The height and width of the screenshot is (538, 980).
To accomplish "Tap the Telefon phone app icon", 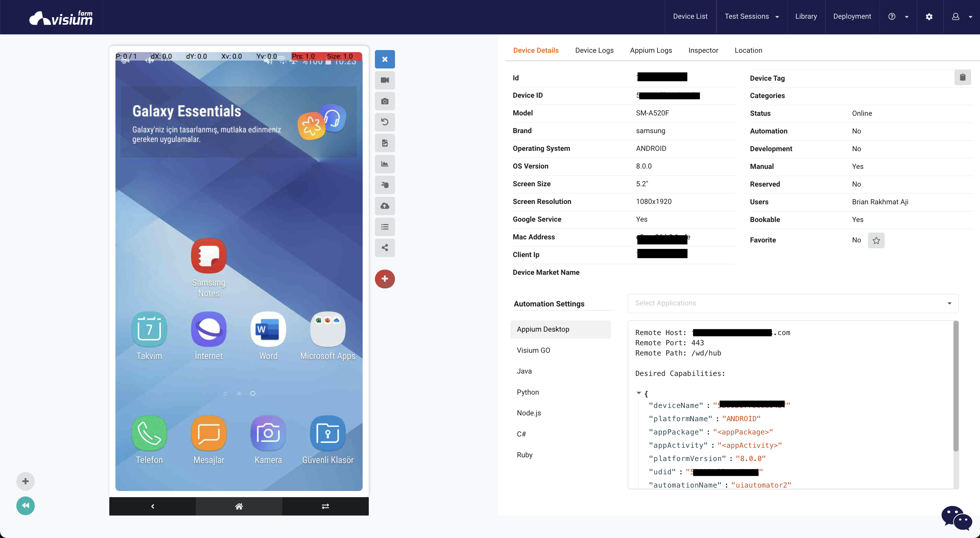I will (149, 433).
